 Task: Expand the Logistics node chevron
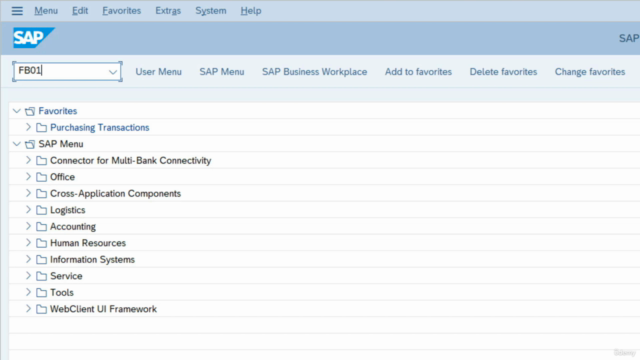[x=28, y=210]
